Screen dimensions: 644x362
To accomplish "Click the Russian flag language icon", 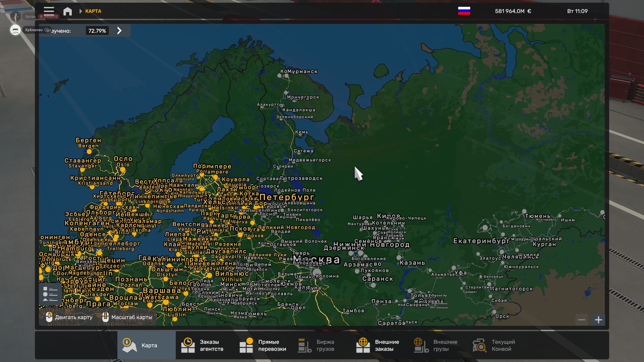I will (x=464, y=11).
